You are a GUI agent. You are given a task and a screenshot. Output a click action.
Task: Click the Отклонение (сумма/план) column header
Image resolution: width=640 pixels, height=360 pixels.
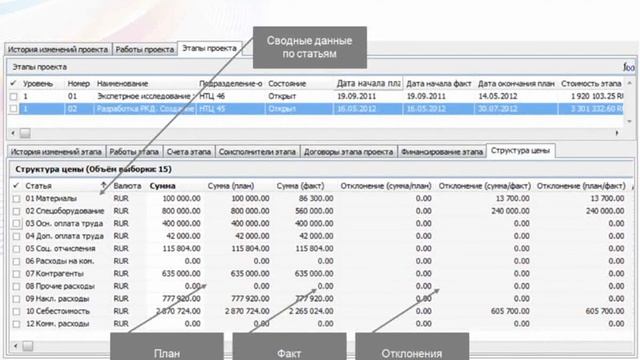386,186
